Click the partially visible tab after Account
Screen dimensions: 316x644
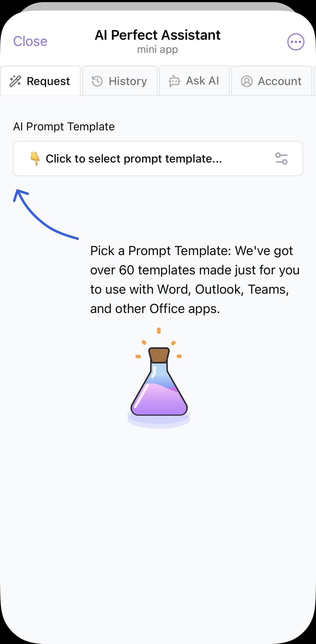tap(315, 81)
